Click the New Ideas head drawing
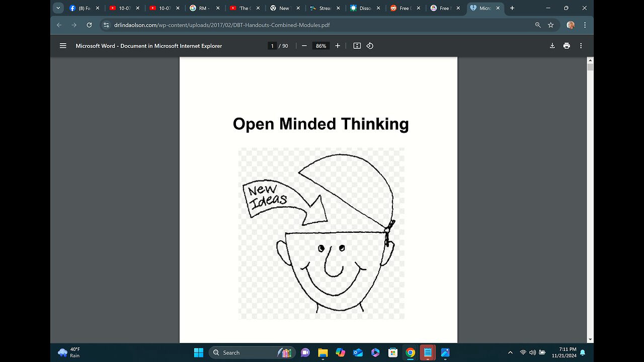The width and height of the screenshot is (644, 362). (321, 233)
